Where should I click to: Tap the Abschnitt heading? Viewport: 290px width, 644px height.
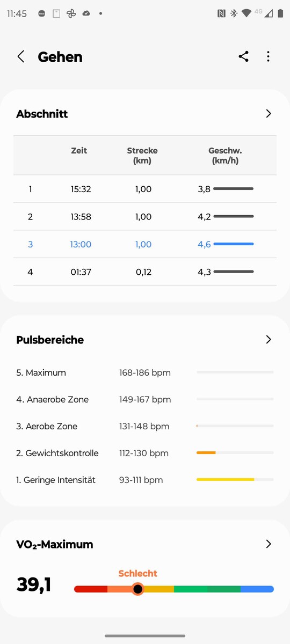[x=42, y=114]
